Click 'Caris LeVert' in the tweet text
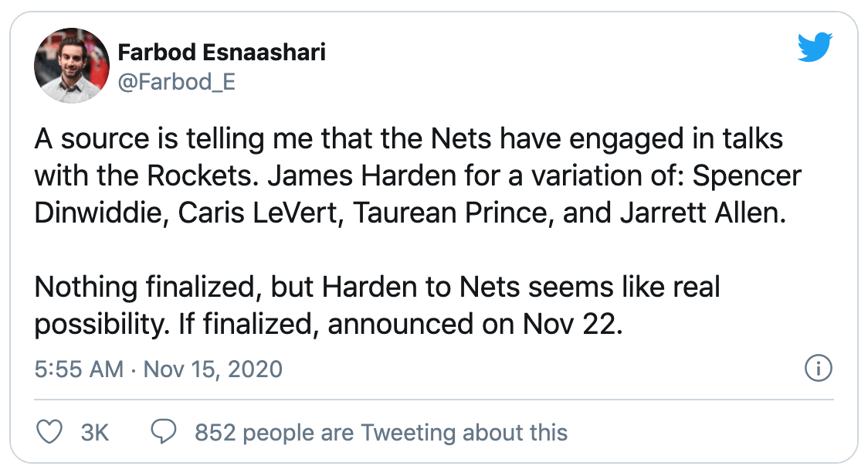The width and height of the screenshot is (868, 473). 258,213
